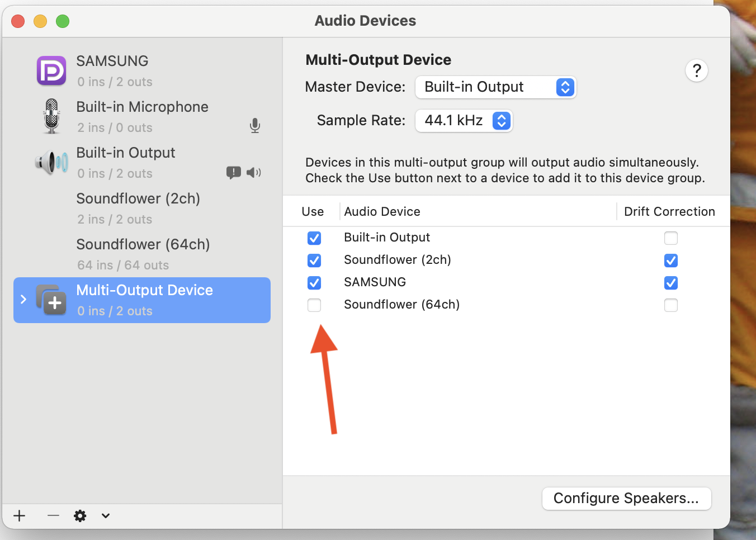Select Soundflower (64ch) in the sidebar
Image resolution: width=756 pixels, height=540 pixels.
pyautogui.click(x=143, y=254)
